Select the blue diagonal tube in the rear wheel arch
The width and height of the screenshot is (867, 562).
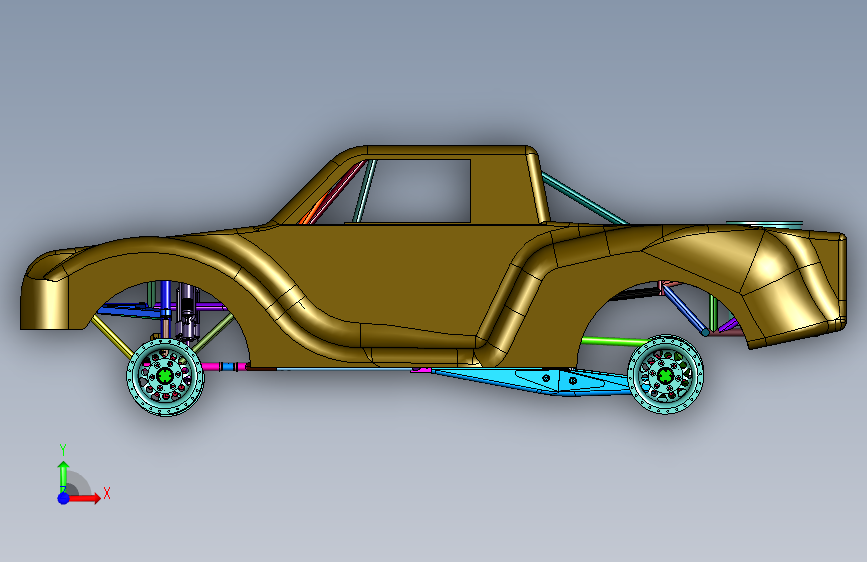point(685,309)
